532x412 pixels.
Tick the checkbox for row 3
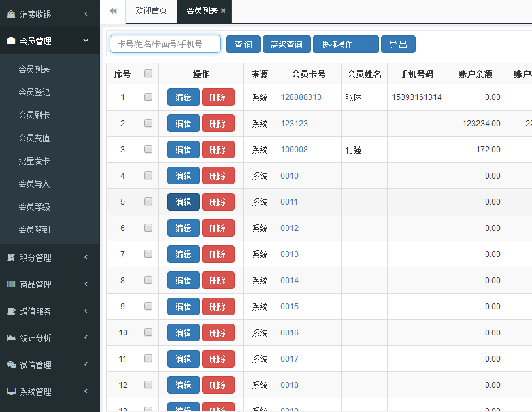coord(148,149)
